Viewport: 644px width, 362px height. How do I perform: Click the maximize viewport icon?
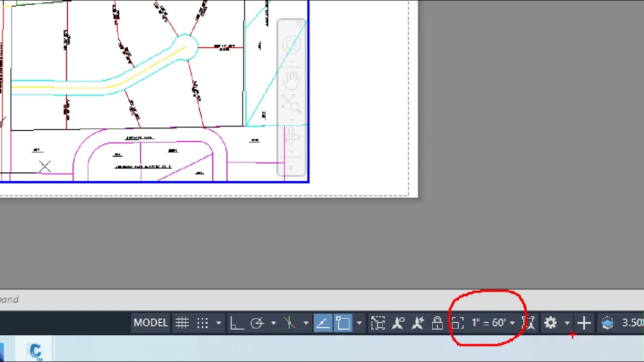[x=378, y=323]
